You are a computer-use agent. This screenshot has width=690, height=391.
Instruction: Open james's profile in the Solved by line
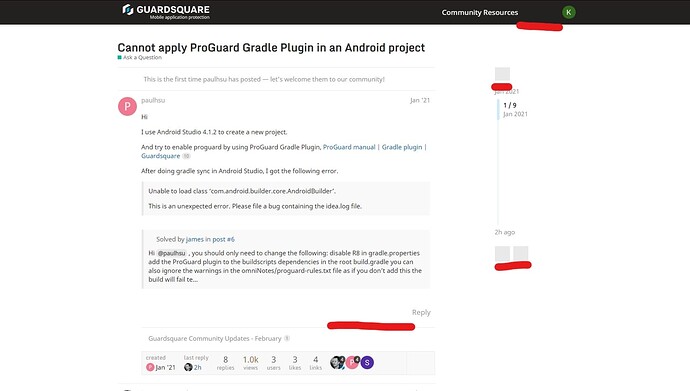pyautogui.click(x=195, y=239)
